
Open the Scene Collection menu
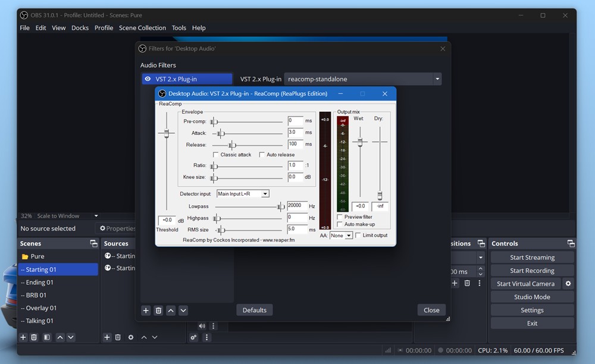[x=142, y=27]
